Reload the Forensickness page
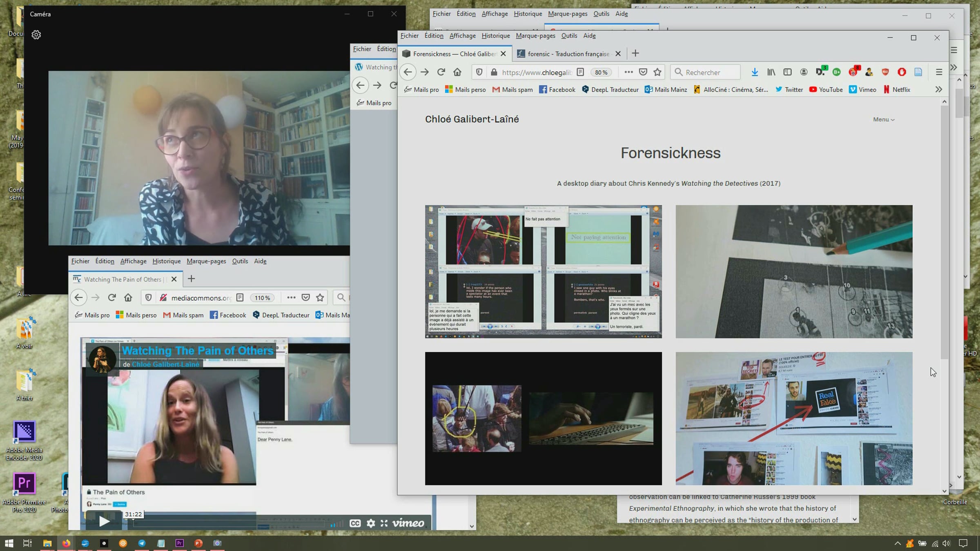Image resolution: width=980 pixels, height=551 pixels. 441,72
